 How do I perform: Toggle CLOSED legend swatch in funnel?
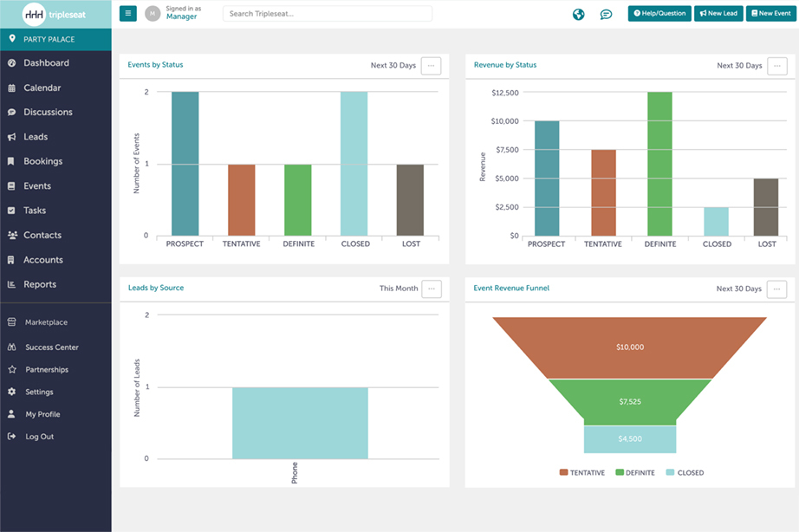point(670,472)
